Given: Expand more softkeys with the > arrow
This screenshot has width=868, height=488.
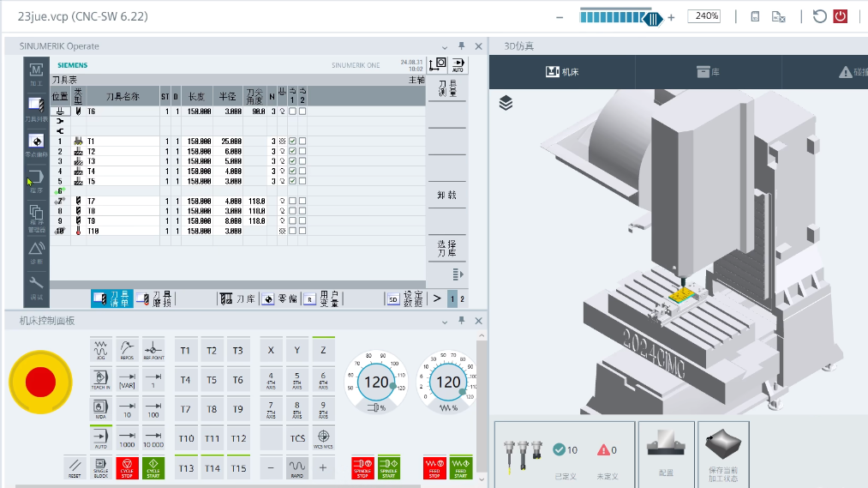Looking at the screenshot, I should pos(437,298).
